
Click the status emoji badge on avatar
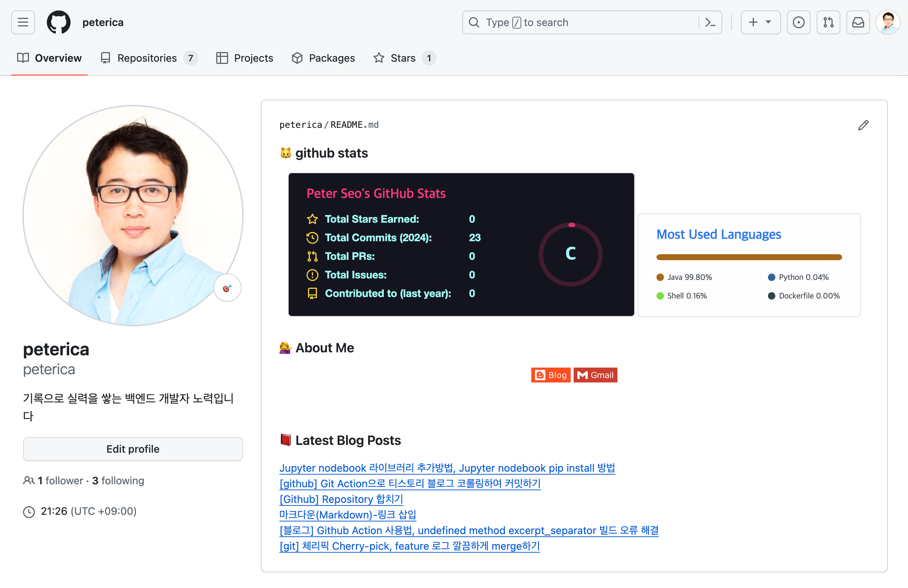[x=227, y=288]
